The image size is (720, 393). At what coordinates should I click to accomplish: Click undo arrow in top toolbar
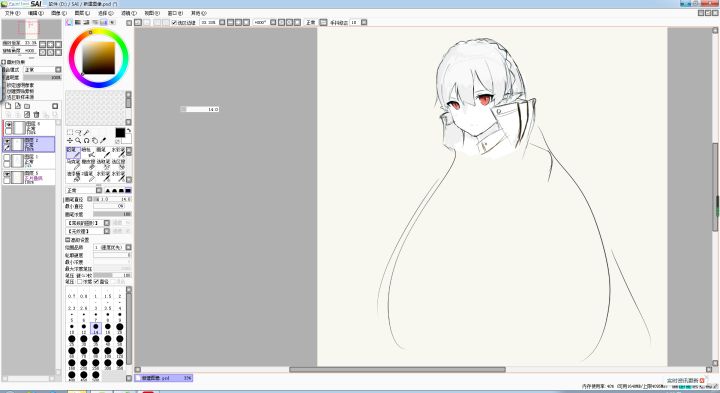coord(138,22)
